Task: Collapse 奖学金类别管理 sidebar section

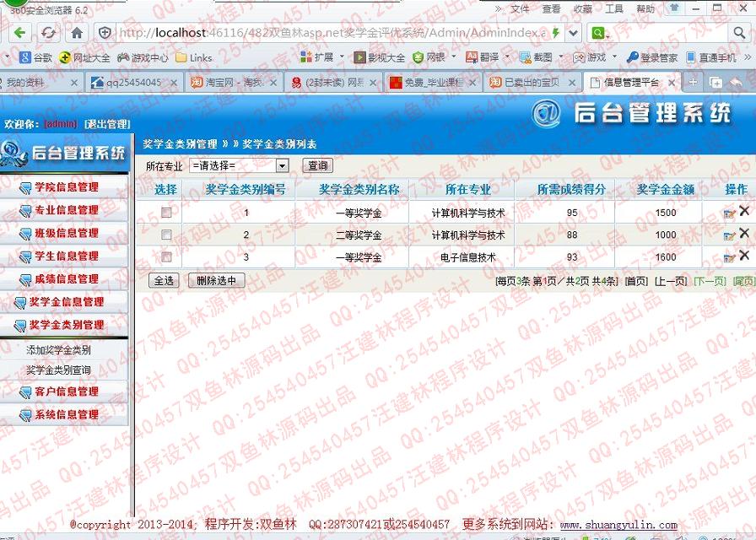Action: 64,325
